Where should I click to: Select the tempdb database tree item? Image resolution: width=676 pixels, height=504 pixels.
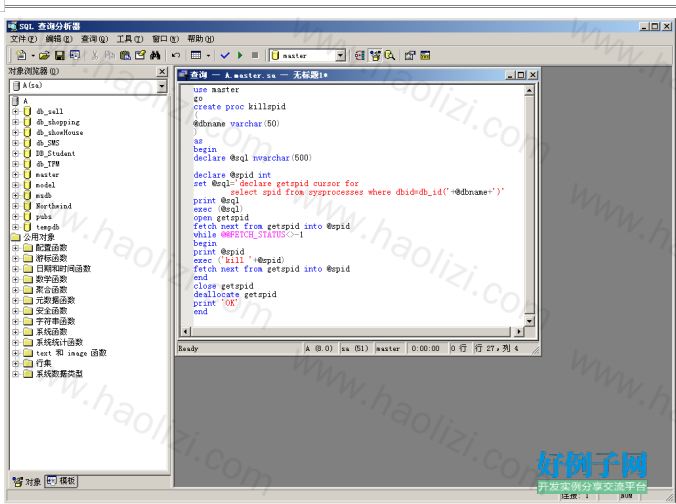point(47,227)
